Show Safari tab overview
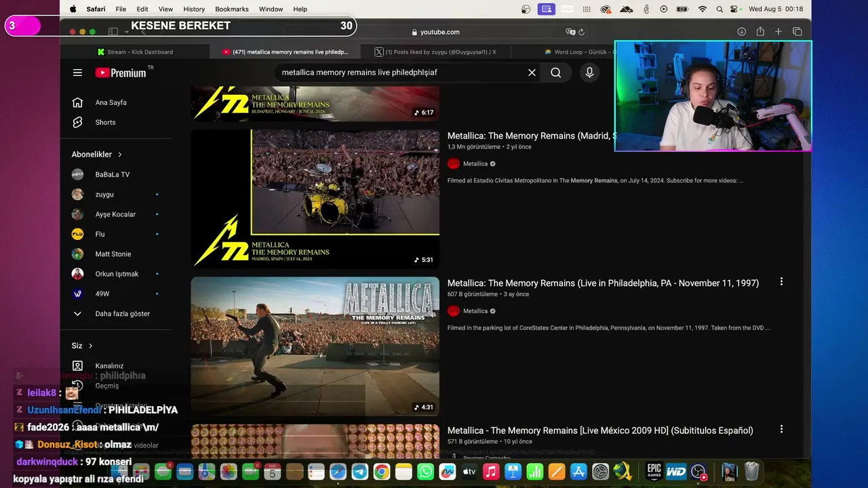The width and height of the screenshot is (868, 488). 797,32
